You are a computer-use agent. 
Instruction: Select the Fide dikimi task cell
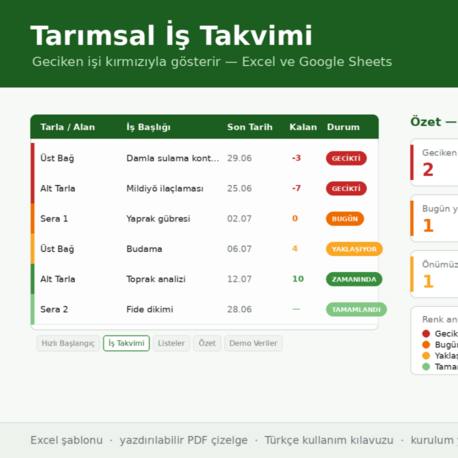tap(150, 310)
